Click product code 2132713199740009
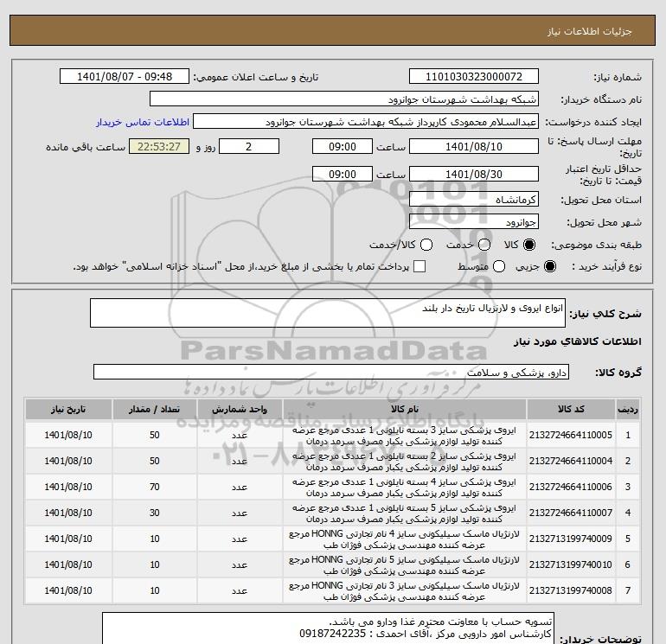 [x=571, y=539]
